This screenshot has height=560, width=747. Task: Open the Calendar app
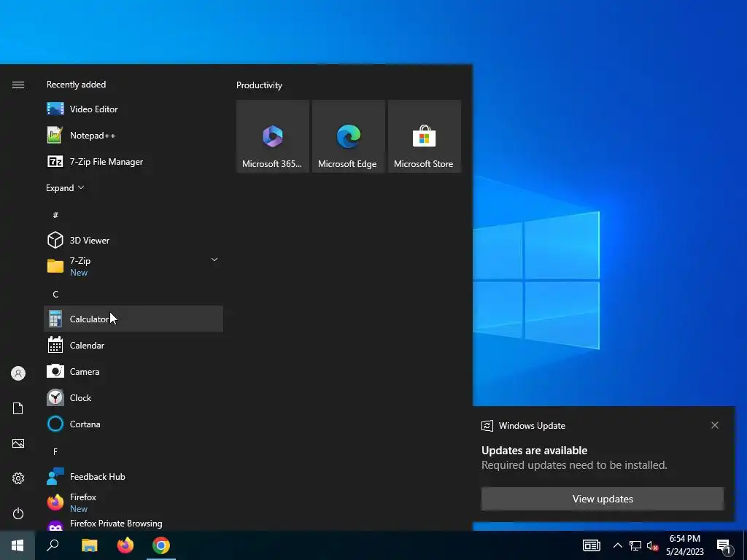pos(133,345)
